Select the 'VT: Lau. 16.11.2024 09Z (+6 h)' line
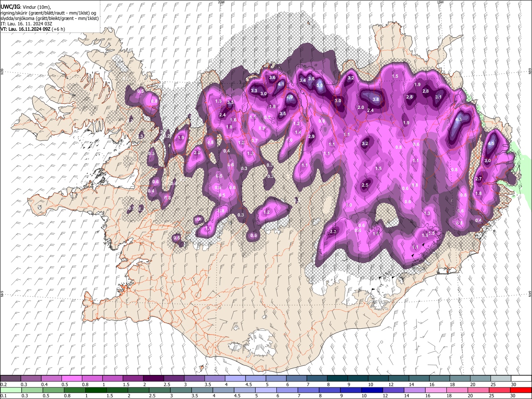 32,29
